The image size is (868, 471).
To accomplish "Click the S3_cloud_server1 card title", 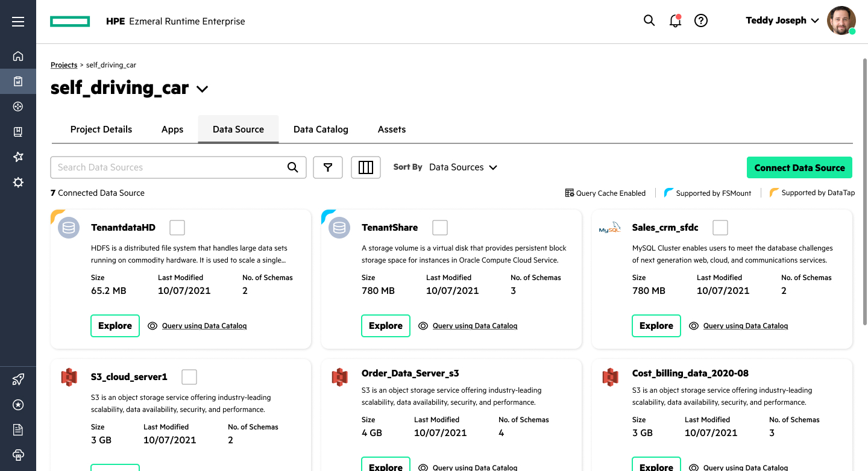I will (129, 377).
